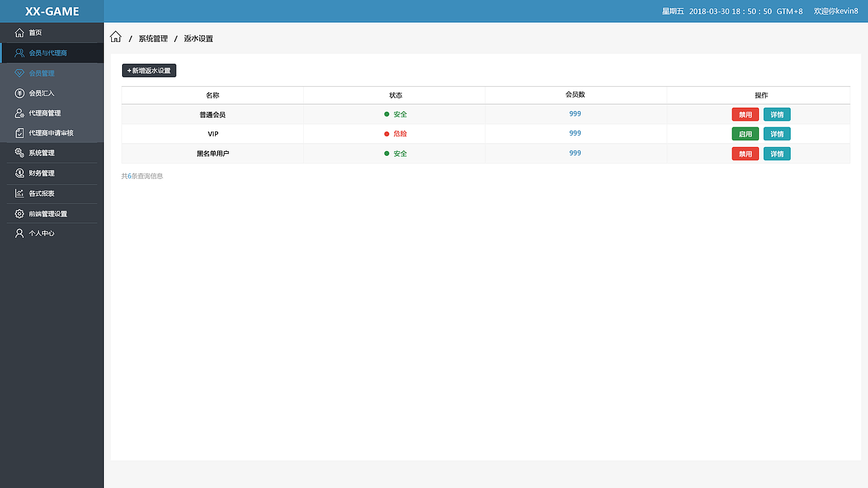Click 返水设置 in the breadcrumb

click(199, 39)
